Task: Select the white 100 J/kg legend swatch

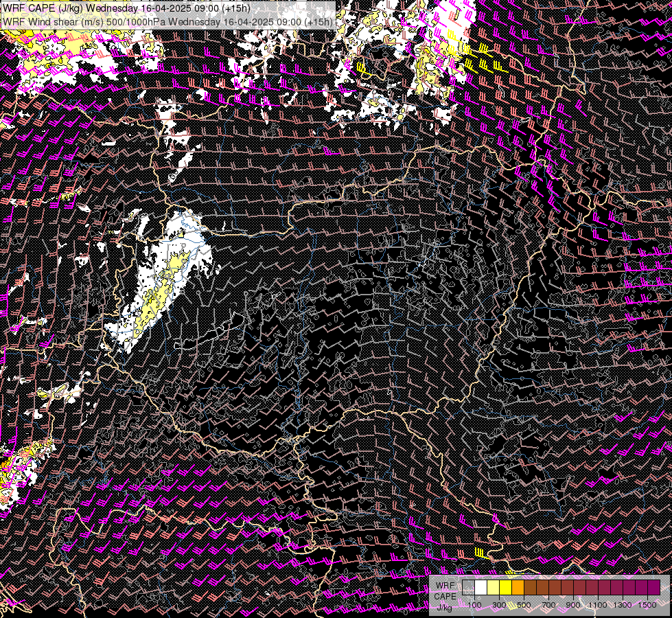Action: click(x=481, y=588)
